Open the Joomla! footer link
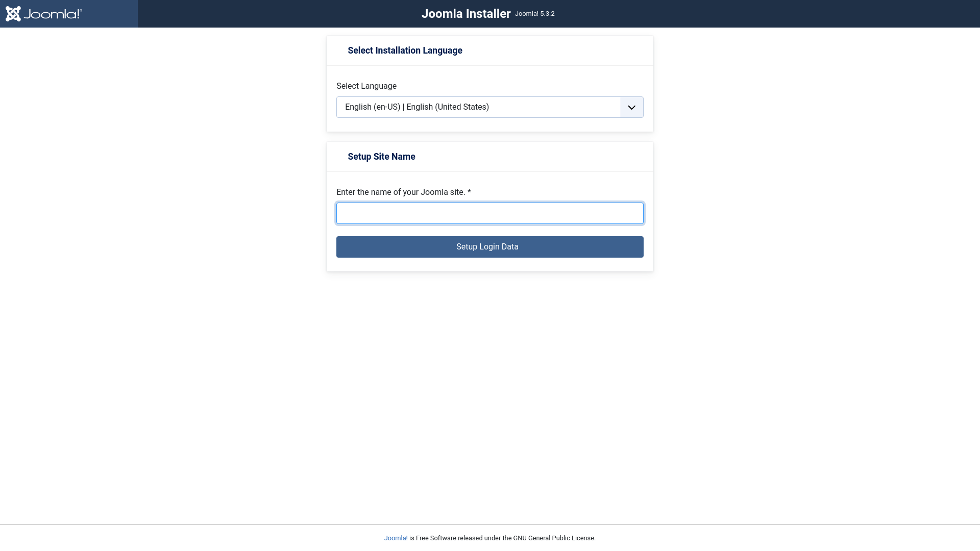Image resolution: width=980 pixels, height=551 pixels. tap(396, 538)
